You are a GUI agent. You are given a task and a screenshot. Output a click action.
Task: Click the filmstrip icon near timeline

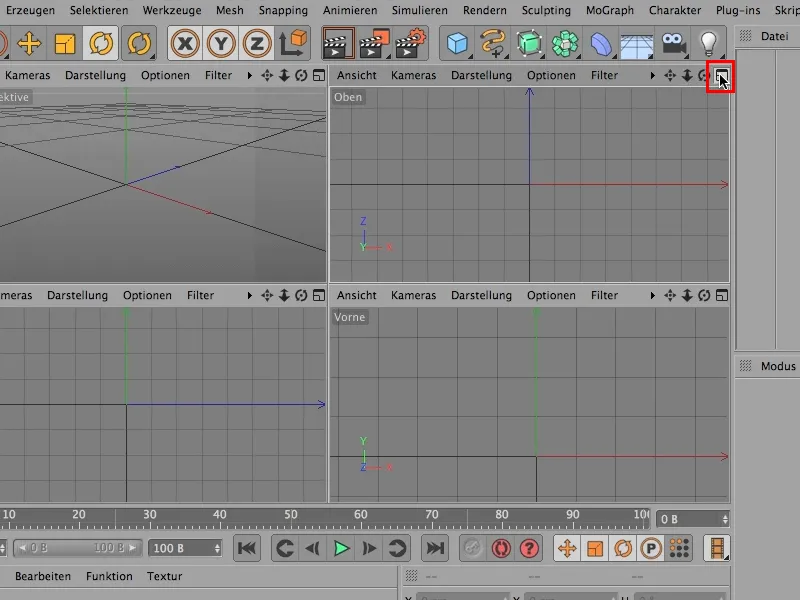coord(716,548)
